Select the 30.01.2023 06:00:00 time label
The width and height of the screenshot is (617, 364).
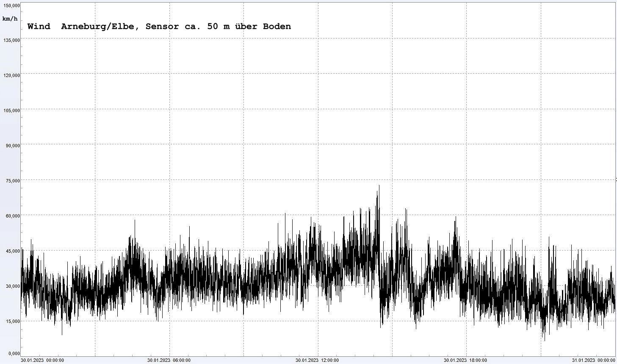pyautogui.click(x=169, y=361)
